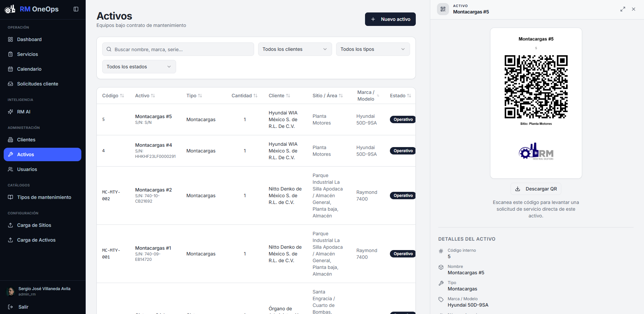This screenshot has width=644, height=314.
Task: Click the Carga de Sitios upload icon
Action: tap(10, 225)
